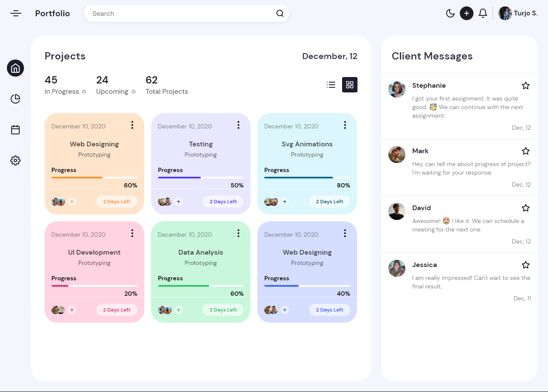
Task: Star Stephanie's message
Action: [x=526, y=86]
